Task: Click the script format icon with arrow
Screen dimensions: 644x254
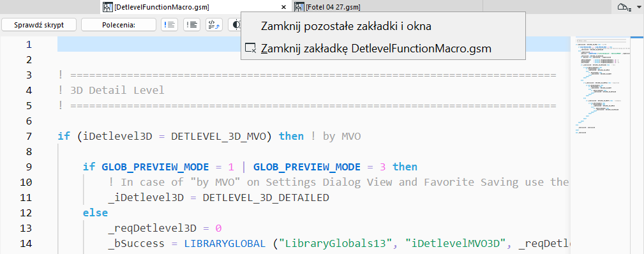Action: coord(214,25)
